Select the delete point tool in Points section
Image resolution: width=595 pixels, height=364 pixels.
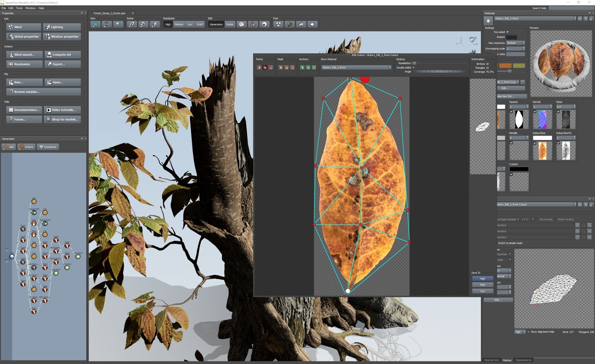(x=265, y=68)
